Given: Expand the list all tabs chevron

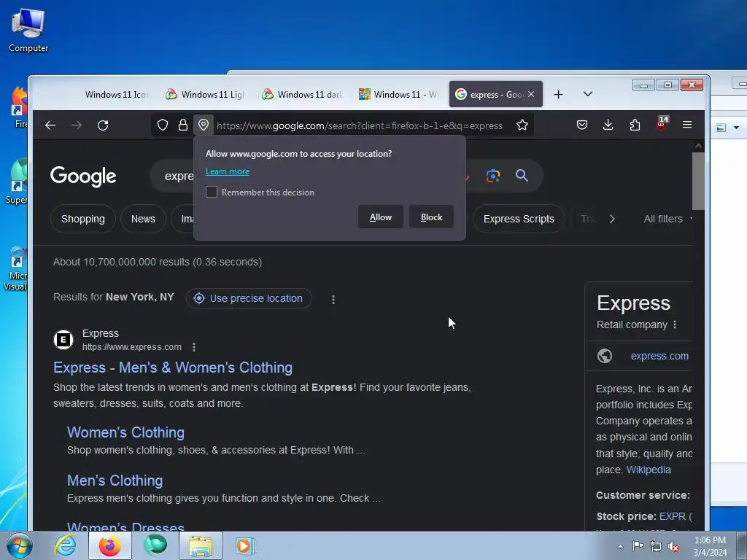Looking at the screenshot, I should tap(588, 94).
